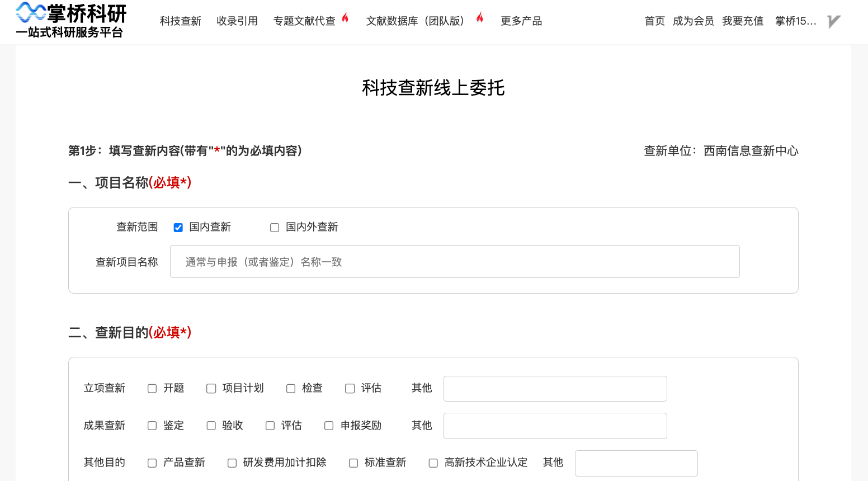Open the 收录引用 menu item
This screenshot has height=481, width=868.
coord(237,21)
